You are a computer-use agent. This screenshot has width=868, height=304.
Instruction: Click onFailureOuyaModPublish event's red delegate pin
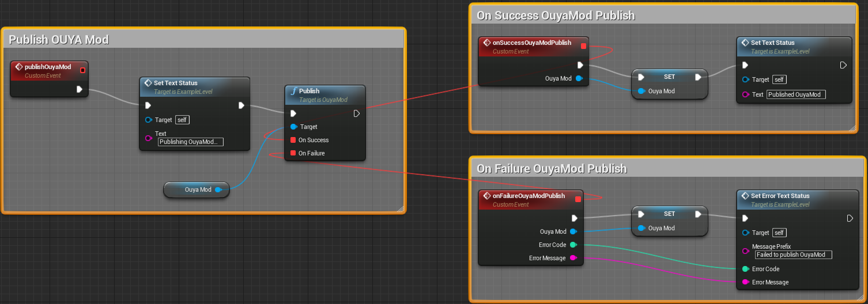point(578,199)
